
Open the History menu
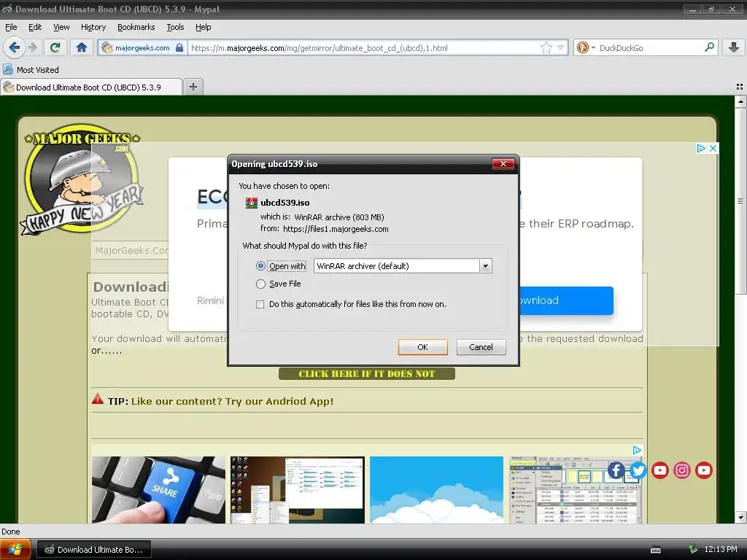tap(93, 27)
